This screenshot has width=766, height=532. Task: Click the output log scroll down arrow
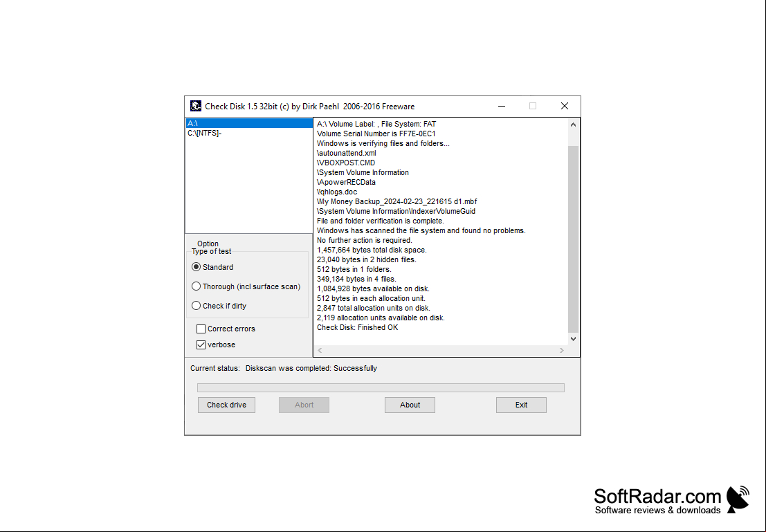574,338
